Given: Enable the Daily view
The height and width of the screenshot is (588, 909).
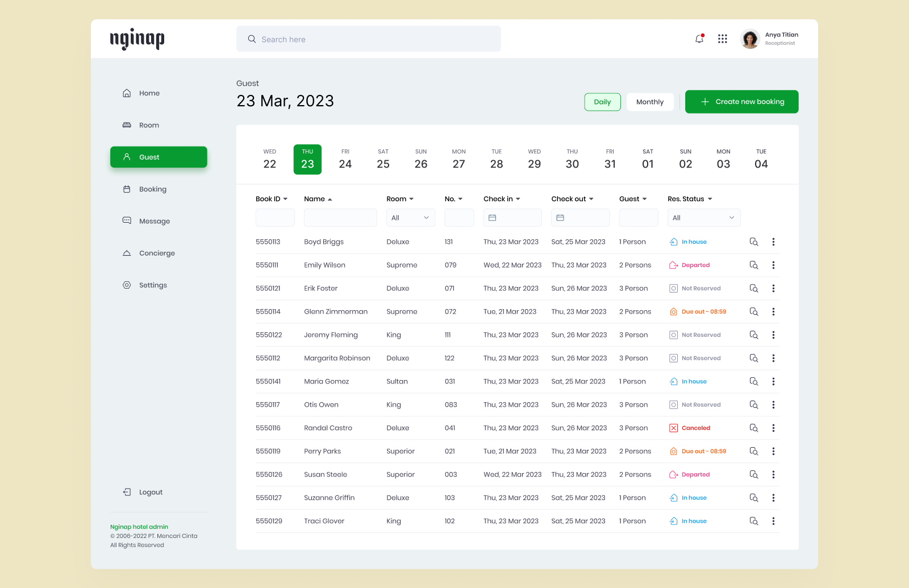Looking at the screenshot, I should pos(602,102).
